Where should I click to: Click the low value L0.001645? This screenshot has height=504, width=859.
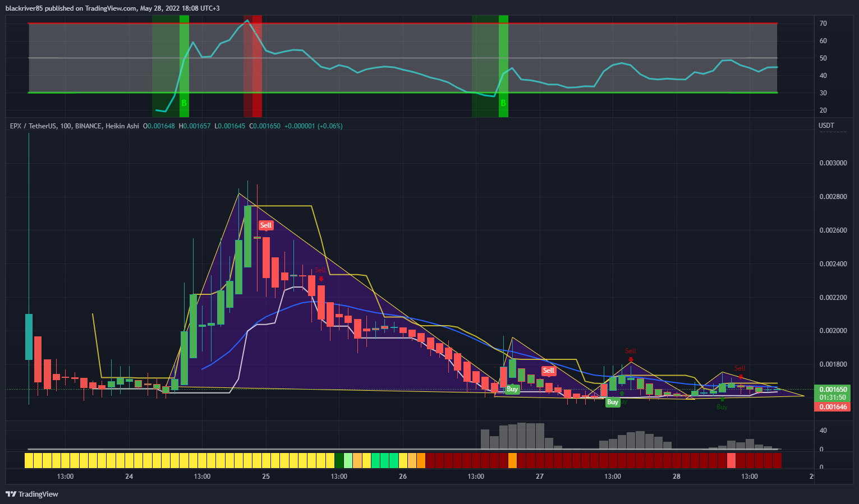229,126
